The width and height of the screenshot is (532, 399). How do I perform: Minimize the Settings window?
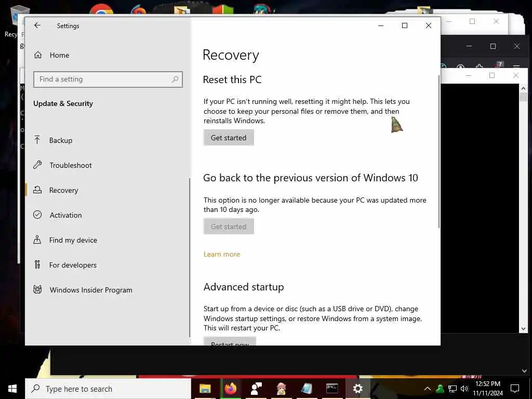point(381,25)
